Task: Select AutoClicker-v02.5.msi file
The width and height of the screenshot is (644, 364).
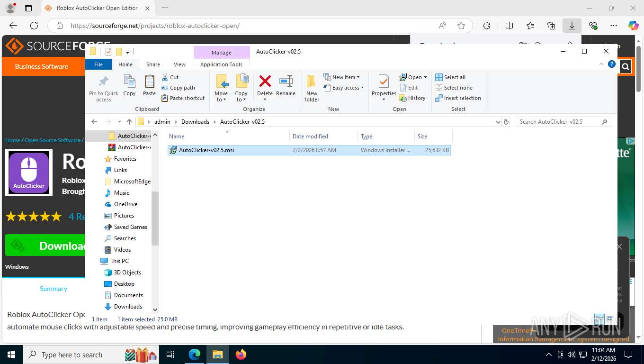Action: pyautogui.click(x=309, y=150)
